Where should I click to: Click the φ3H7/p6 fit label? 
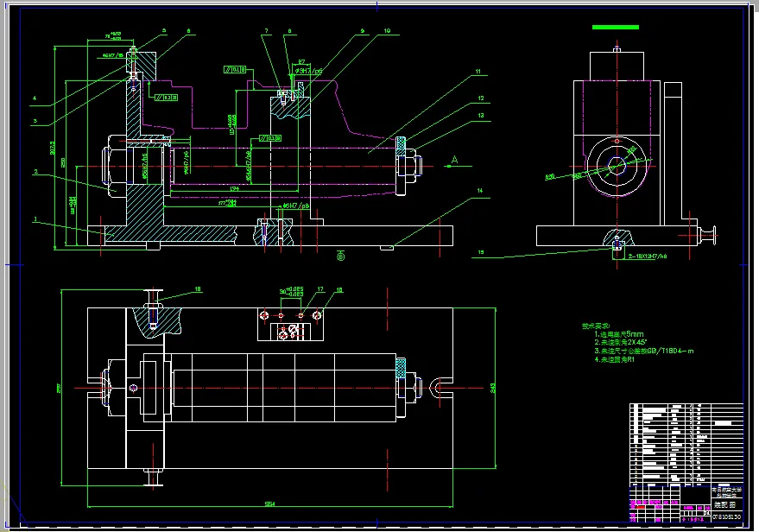pyautogui.click(x=308, y=71)
